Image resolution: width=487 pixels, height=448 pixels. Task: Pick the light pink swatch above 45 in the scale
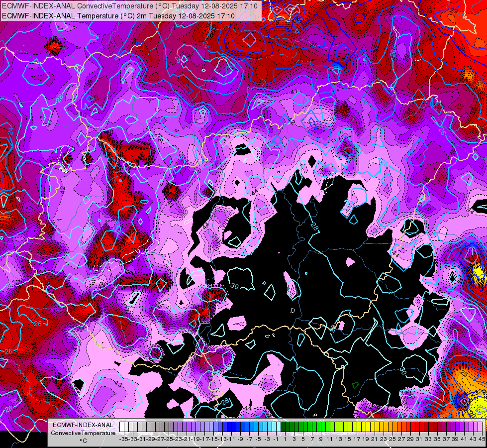click(x=480, y=427)
